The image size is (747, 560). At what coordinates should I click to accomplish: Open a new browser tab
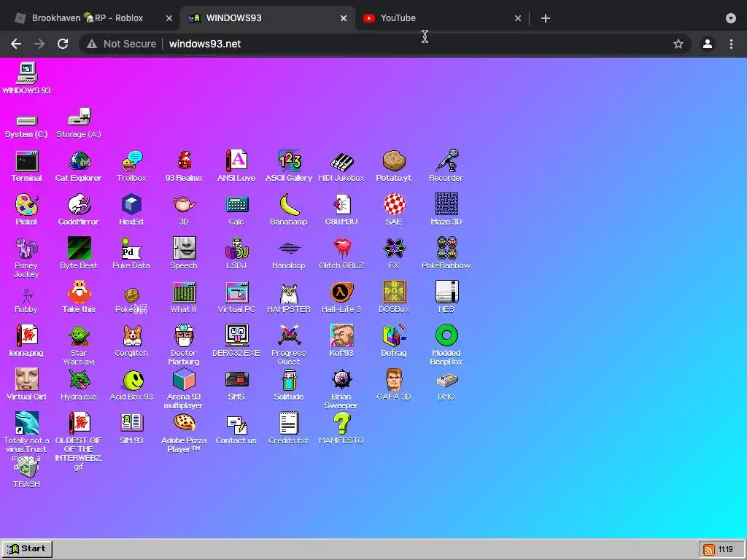coord(546,18)
